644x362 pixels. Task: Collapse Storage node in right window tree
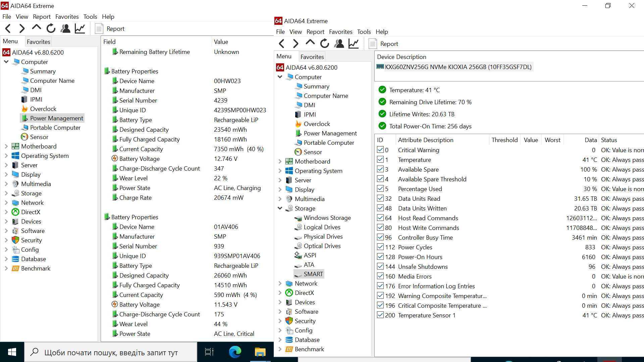(280, 208)
